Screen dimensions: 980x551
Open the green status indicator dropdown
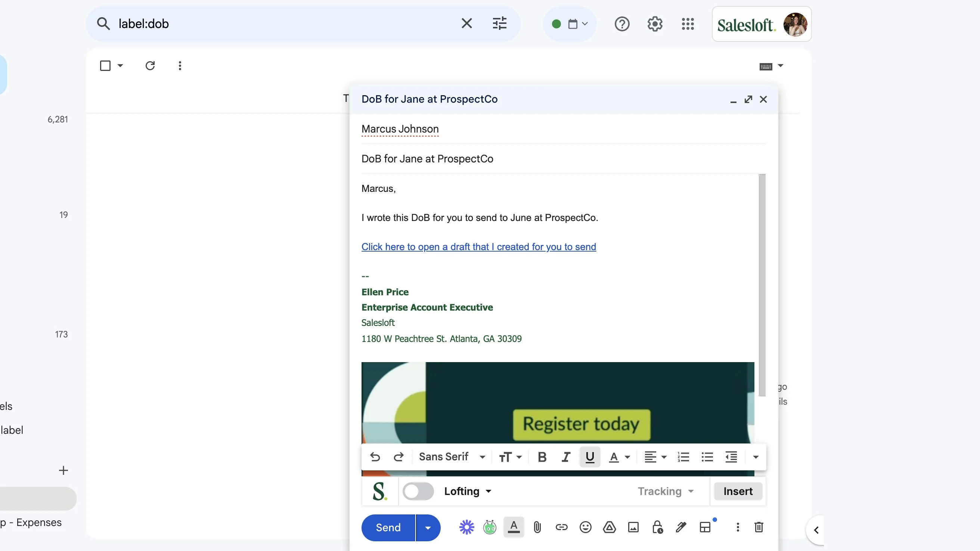(x=570, y=24)
